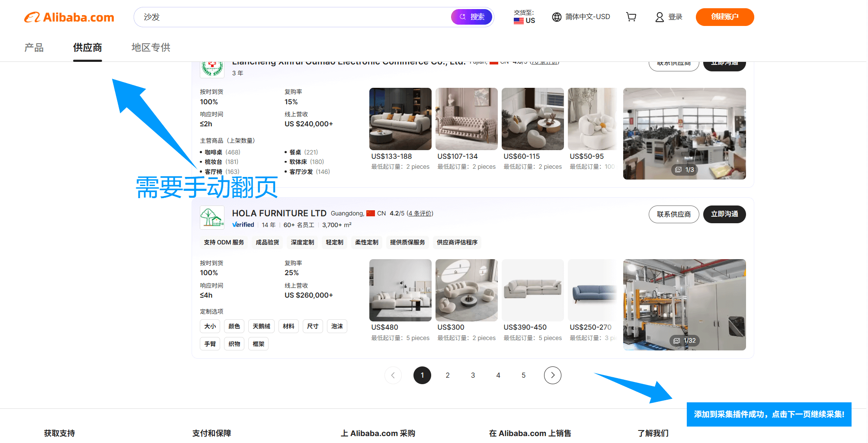Open the US$107-134 tufted sofa thumbnail

[x=466, y=119]
